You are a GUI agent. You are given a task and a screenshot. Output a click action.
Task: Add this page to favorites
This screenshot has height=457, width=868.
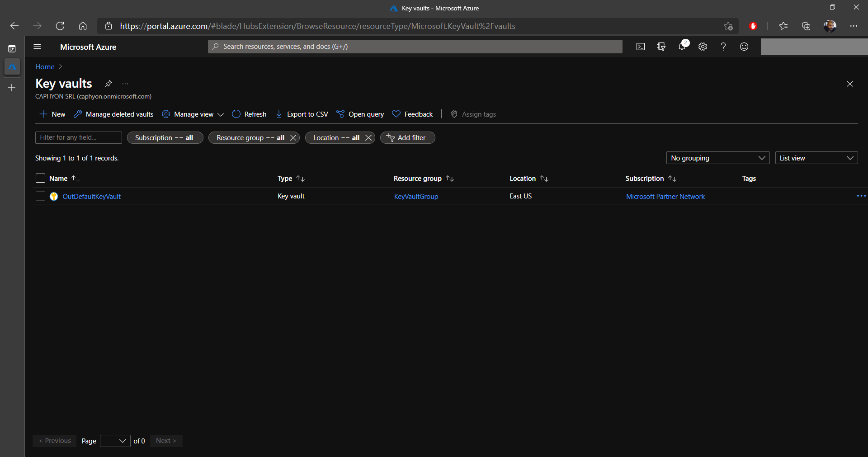tap(728, 26)
